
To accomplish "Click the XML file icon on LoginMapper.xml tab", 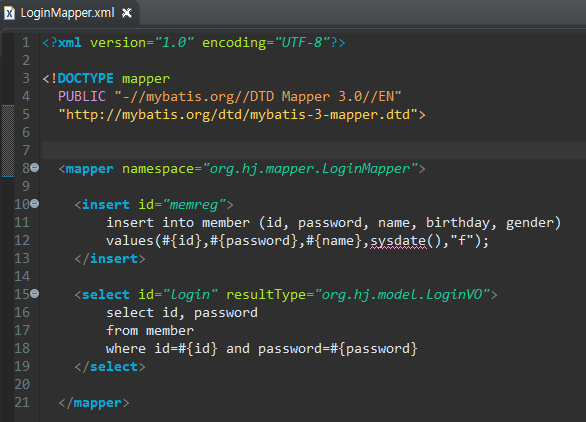I will click(9, 13).
